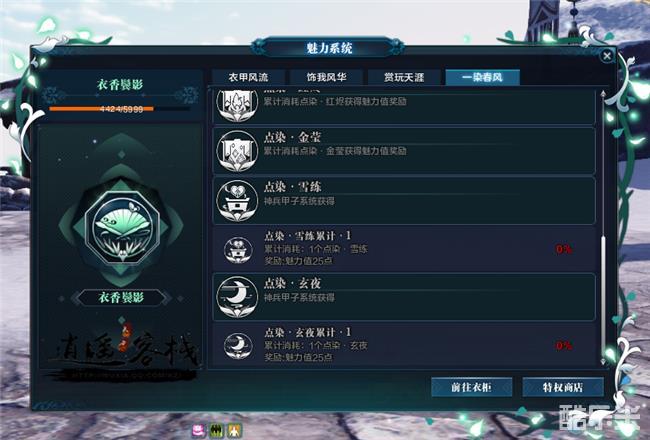The height and width of the screenshot is (440, 650).
Task: Click the 前往衣柜 button
Action: [472, 387]
